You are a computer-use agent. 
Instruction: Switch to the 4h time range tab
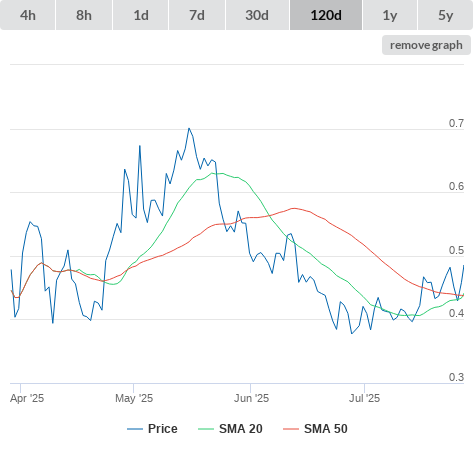28,15
